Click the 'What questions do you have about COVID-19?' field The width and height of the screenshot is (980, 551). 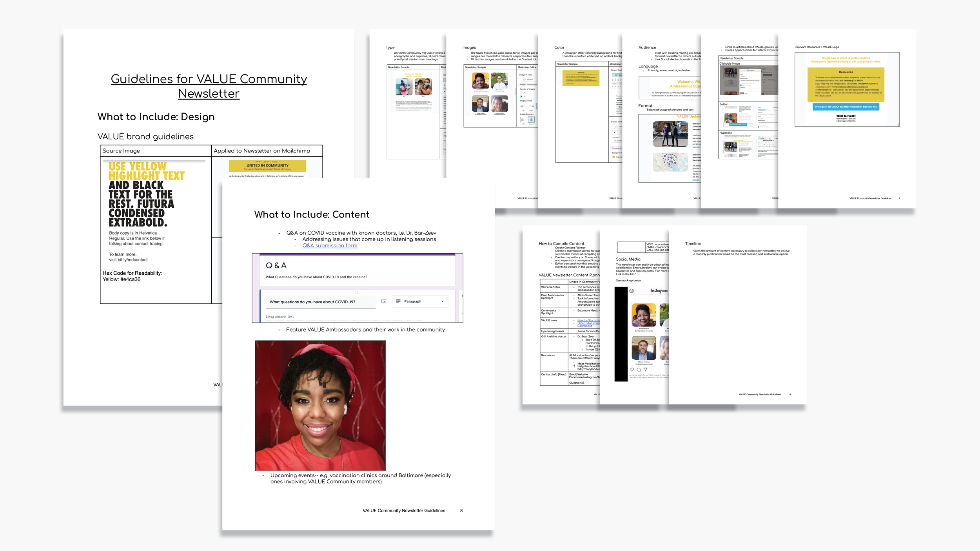(x=320, y=302)
